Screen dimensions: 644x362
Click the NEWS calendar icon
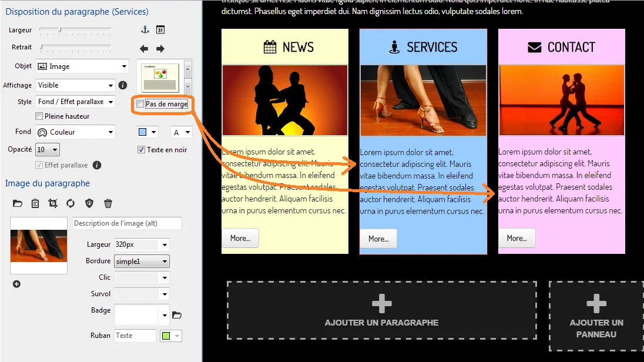click(270, 47)
